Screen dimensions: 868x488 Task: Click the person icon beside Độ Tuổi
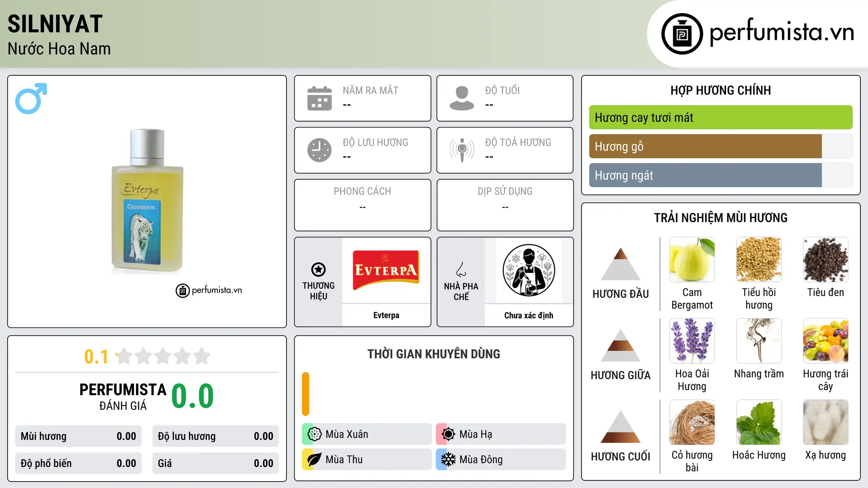[462, 98]
